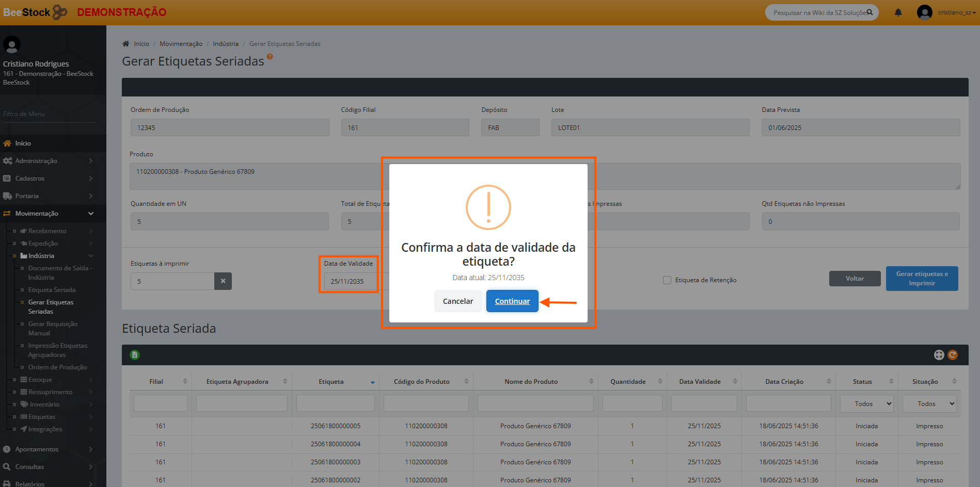Clear the Etiquetas à imprimir field with X
Screen dimensions: 980x487
pyautogui.click(x=223, y=281)
